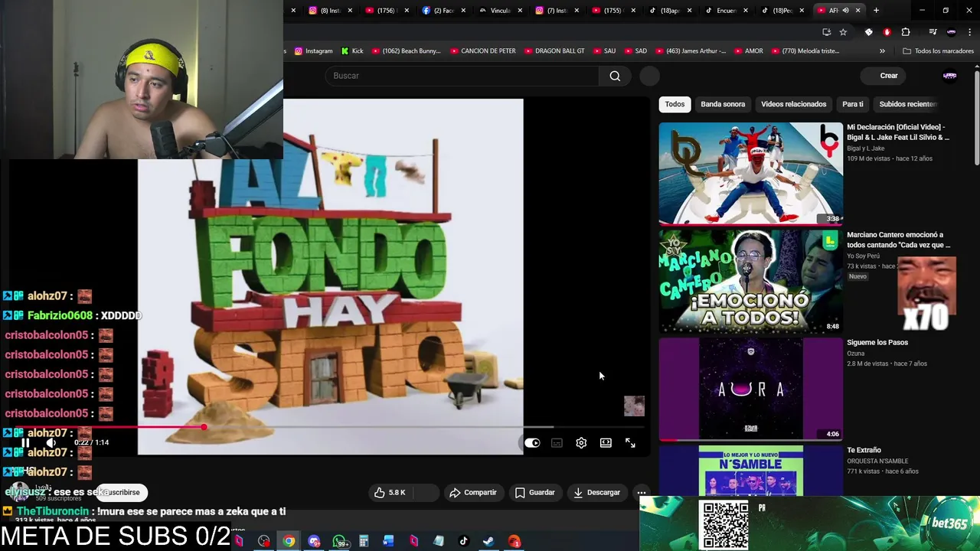Open the ORQUESTA N'SAMBLE channel link

(877, 461)
